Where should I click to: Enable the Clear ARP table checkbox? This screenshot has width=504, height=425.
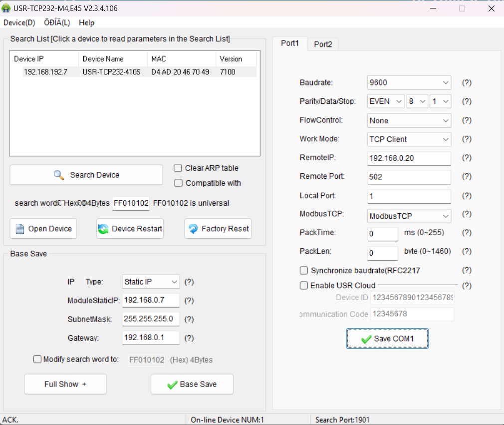pos(178,168)
